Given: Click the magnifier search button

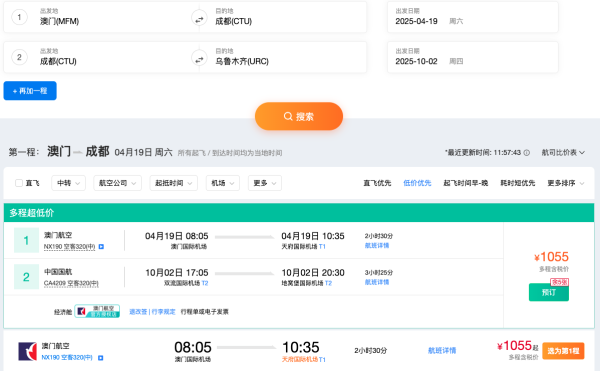Looking at the screenshot, I should pyautogui.click(x=299, y=116).
